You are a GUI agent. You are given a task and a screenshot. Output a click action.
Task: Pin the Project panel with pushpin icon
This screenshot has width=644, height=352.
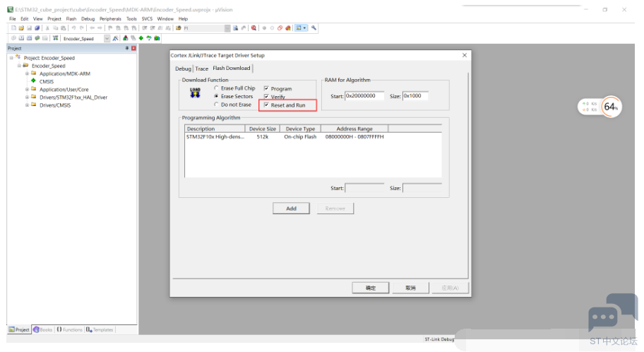127,48
